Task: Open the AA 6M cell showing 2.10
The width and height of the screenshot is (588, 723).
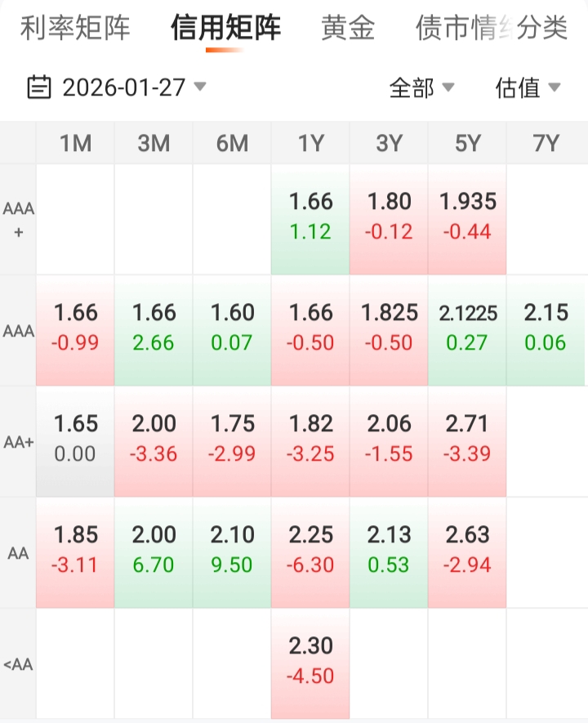Action: coord(232,551)
